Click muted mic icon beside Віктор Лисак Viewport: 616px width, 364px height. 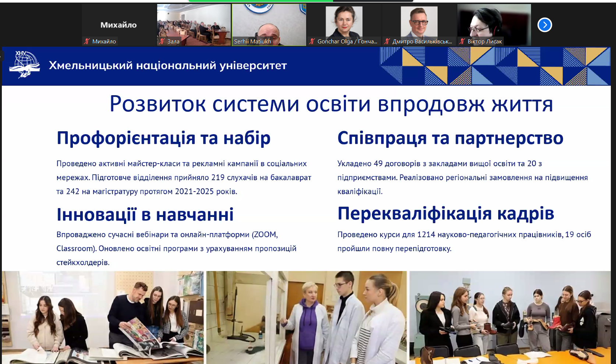(462, 42)
